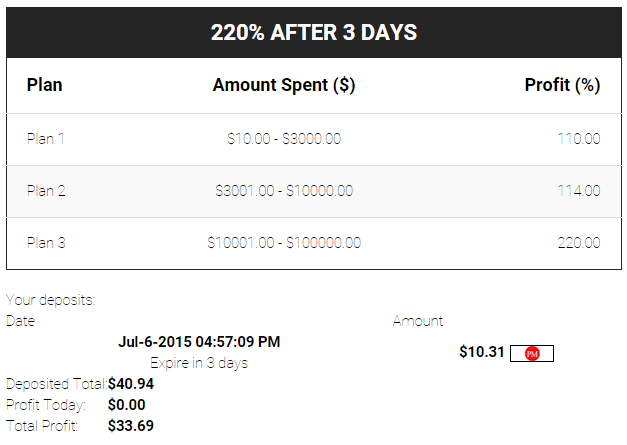Click the 110.00 profit value

(x=579, y=139)
